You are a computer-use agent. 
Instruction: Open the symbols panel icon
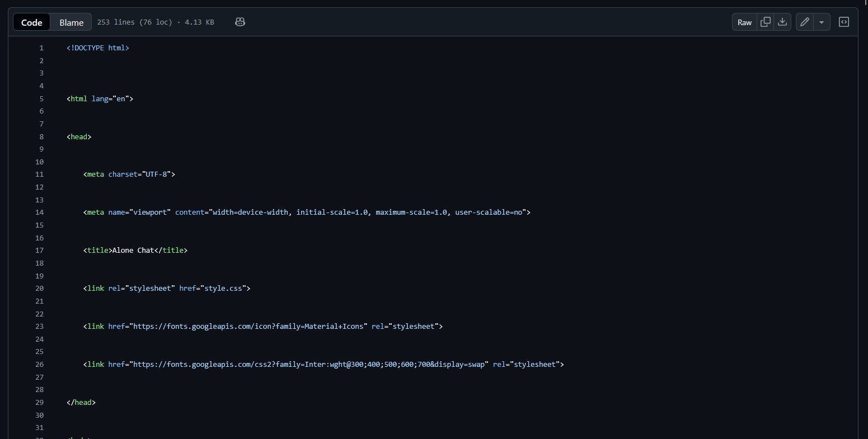[843, 22]
